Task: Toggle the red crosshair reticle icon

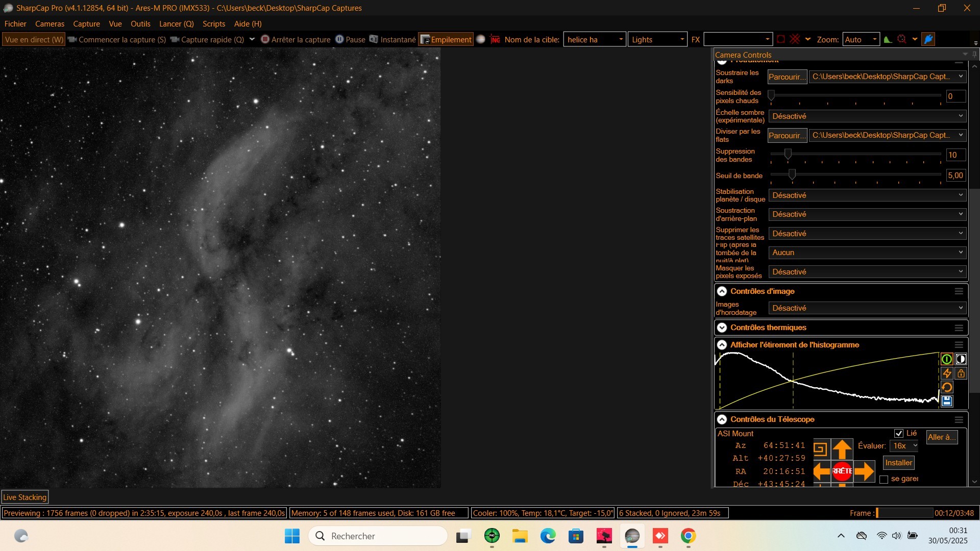Action: click(x=795, y=39)
